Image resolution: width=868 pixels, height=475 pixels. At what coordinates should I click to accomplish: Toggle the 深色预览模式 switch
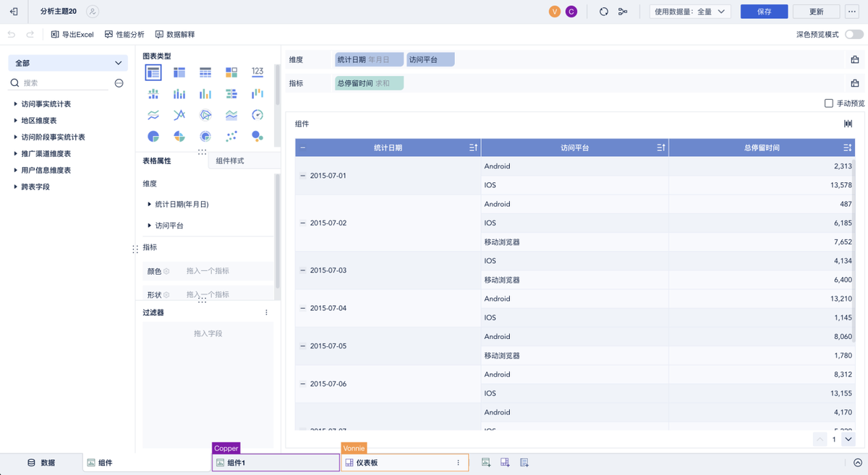(x=854, y=34)
